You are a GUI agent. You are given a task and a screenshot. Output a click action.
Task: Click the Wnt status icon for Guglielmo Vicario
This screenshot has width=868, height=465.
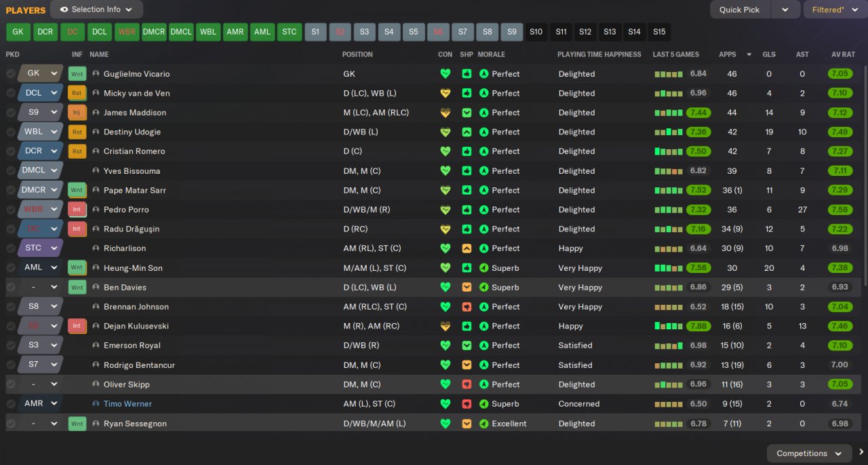77,74
